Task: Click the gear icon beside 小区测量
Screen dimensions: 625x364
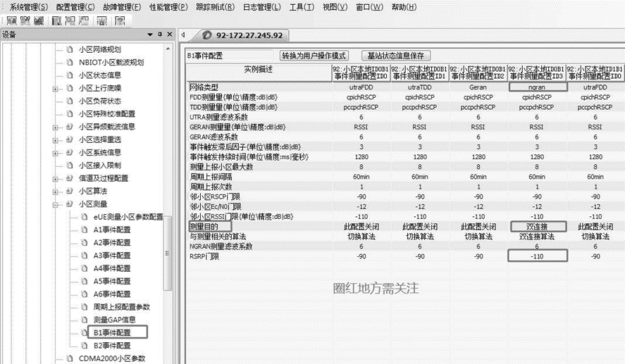Action: coord(70,204)
